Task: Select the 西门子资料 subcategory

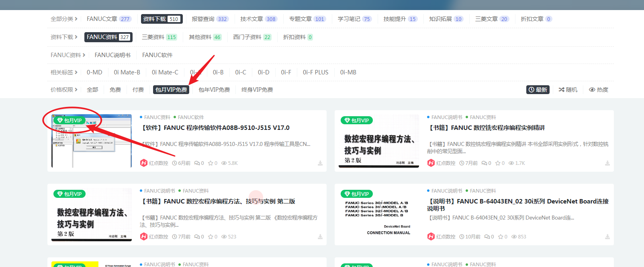Action: coord(252,37)
